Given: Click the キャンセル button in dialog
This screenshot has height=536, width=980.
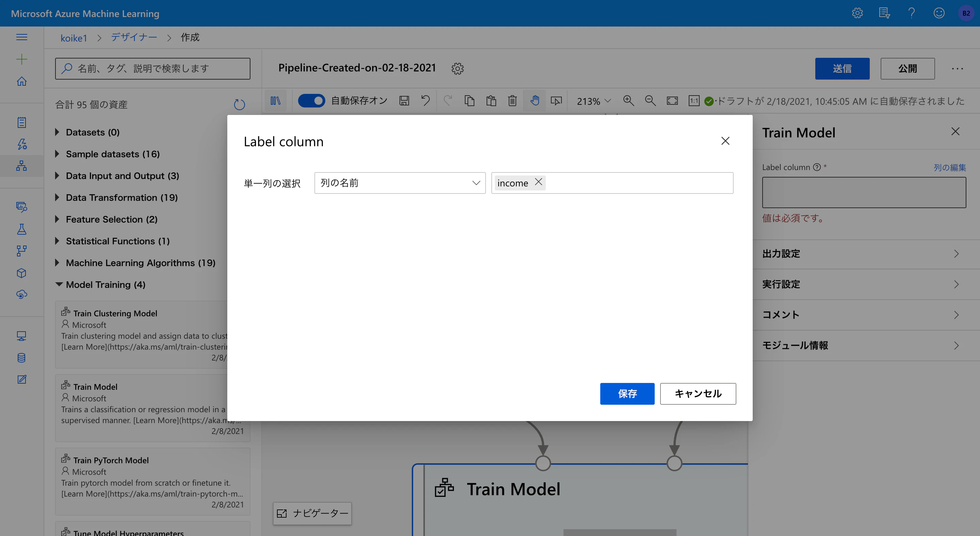Looking at the screenshot, I should pyautogui.click(x=698, y=394).
